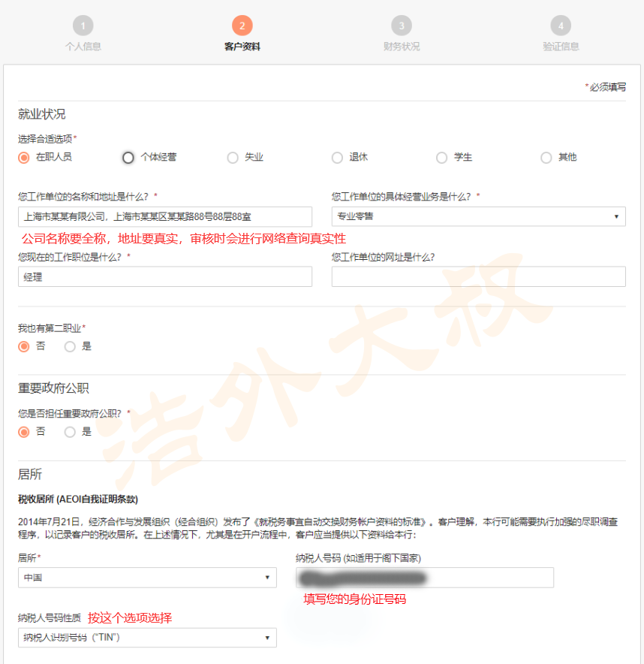Select 在职人员 employment option
Screen dimensions: 644x664
coord(24,158)
